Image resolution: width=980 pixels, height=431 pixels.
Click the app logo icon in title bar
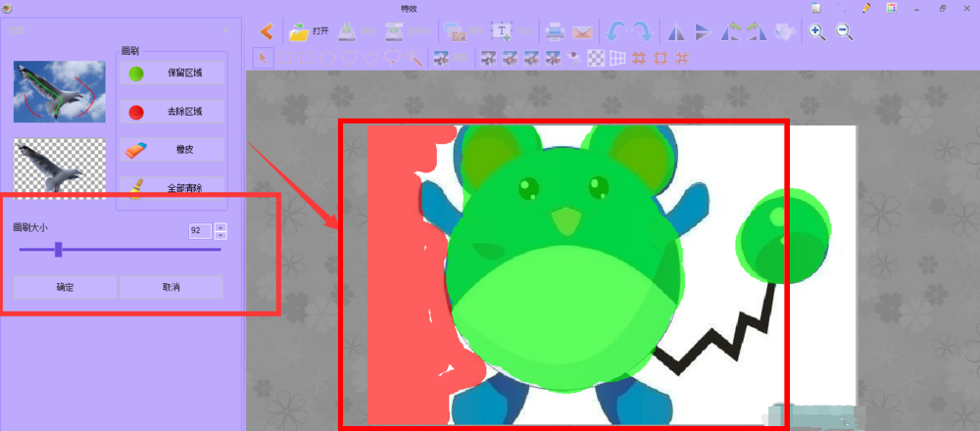8,8
